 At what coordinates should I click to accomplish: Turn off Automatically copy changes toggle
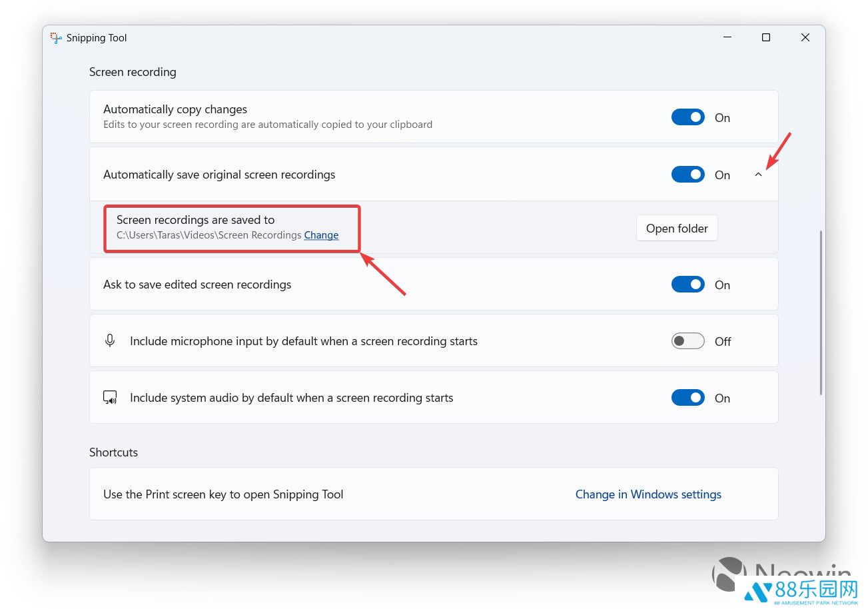pyautogui.click(x=687, y=118)
